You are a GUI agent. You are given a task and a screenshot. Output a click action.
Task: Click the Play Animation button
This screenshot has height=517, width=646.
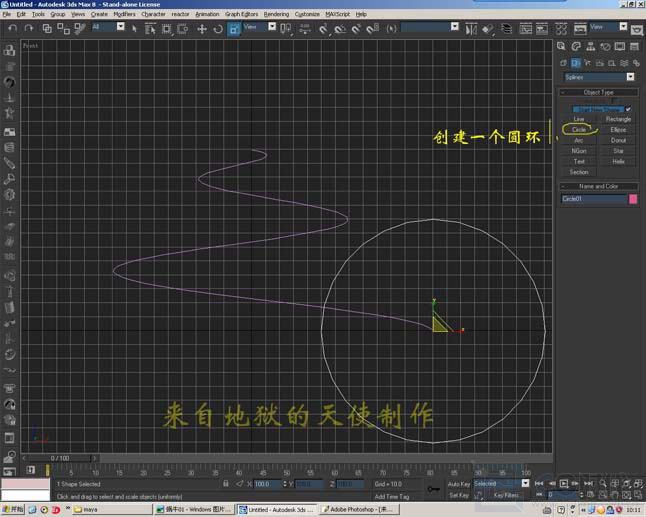coord(564,483)
